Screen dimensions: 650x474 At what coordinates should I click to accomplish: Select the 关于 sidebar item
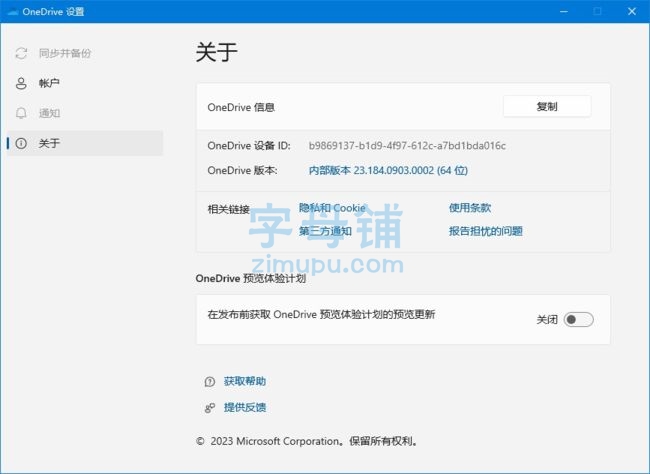[x=85, y=143]
